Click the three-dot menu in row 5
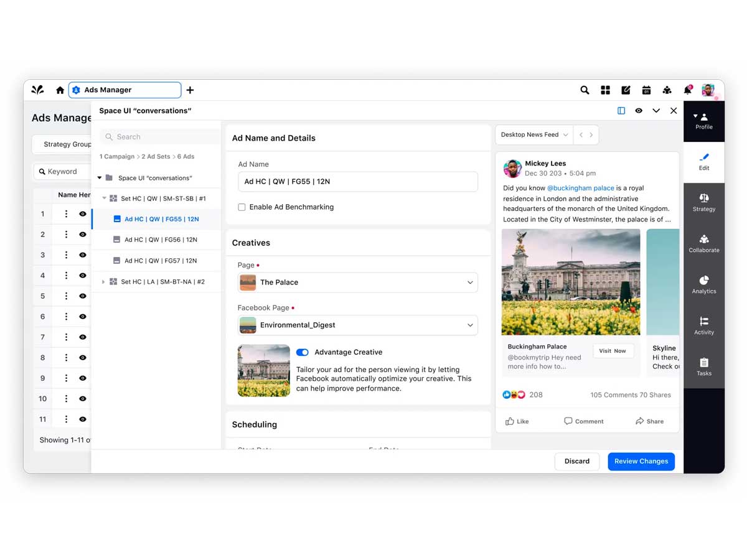This screenshot has height=560, width=747. tap(66, 296)
